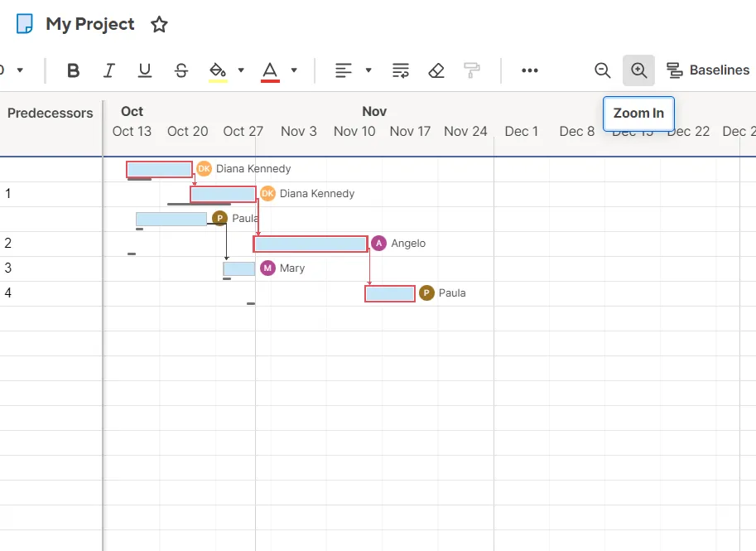Viewport: 756px width, 551px height.
Task: Apply the red text color
Action: (270, 71)
